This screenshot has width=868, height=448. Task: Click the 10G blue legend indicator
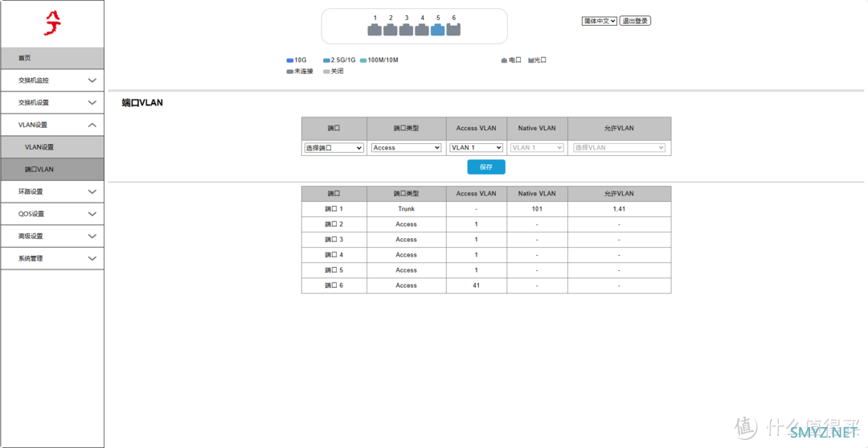(289, 60)
